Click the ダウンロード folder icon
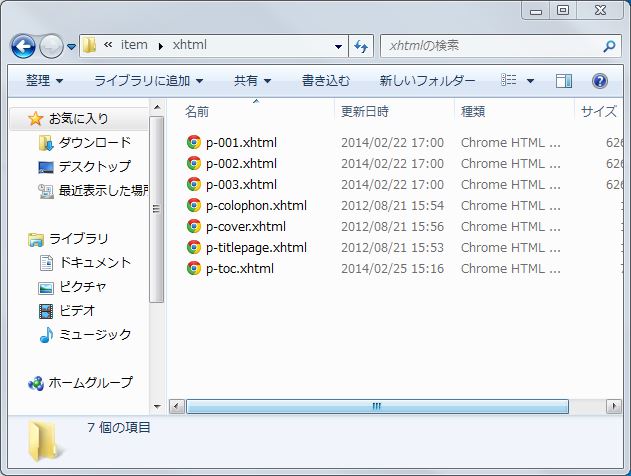 click(46, 143)
